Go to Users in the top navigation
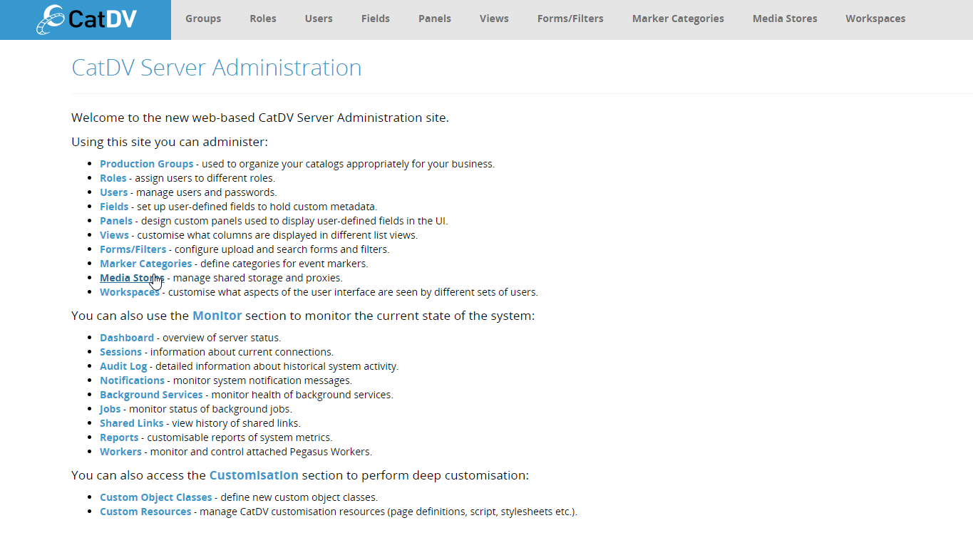 319,19
